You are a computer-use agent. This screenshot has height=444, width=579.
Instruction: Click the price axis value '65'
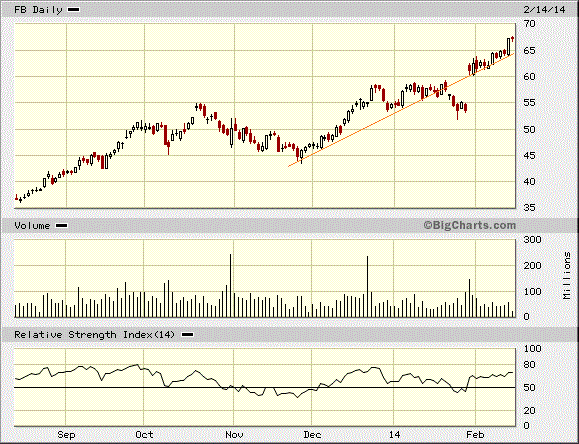530,50
